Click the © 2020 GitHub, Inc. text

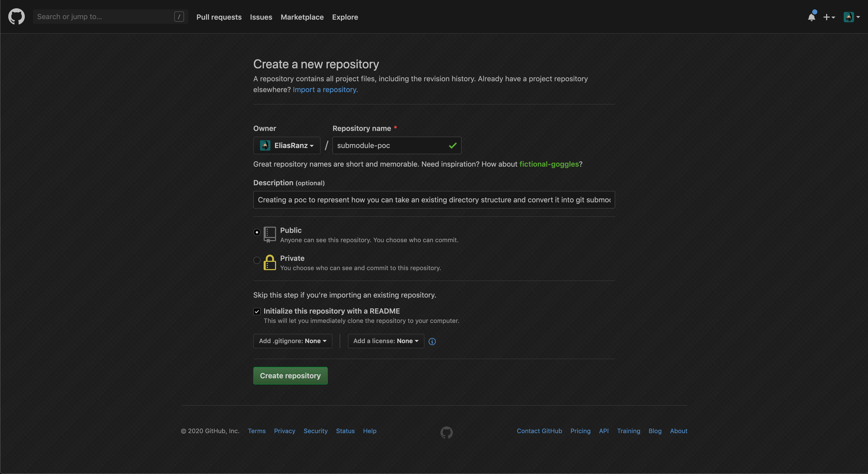pos(210,431)
